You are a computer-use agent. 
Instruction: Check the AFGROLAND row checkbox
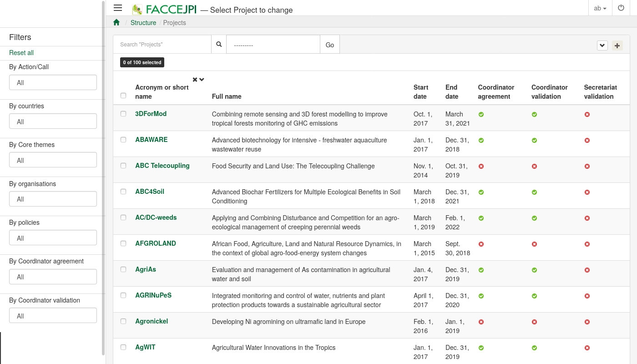point(123,243)
